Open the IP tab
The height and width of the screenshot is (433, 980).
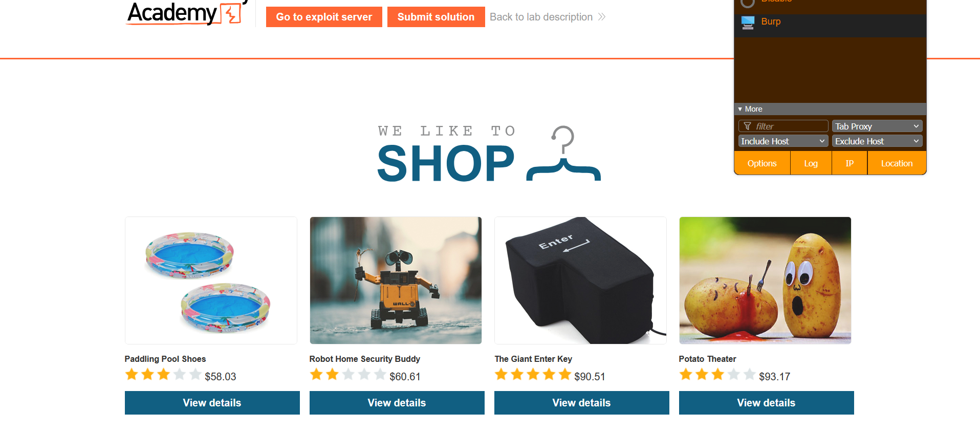[850, 163]
